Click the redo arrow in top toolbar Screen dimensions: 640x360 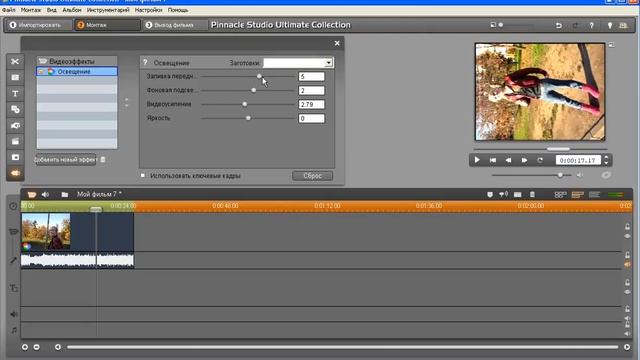(575, 25)
